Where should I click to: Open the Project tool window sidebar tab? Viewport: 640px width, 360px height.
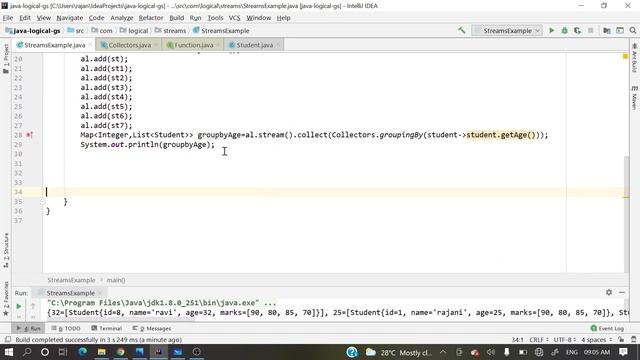(6, 58)
